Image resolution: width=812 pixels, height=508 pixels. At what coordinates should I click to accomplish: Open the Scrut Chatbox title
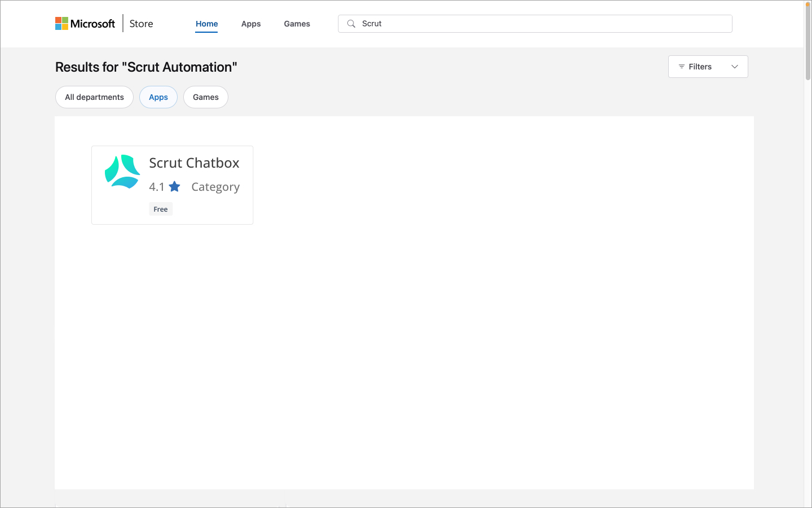pyautogui.click(x=194, y=163)
